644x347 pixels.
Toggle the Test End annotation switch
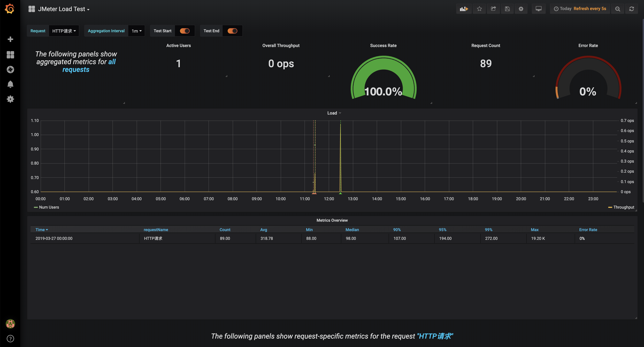pos(232,31)
